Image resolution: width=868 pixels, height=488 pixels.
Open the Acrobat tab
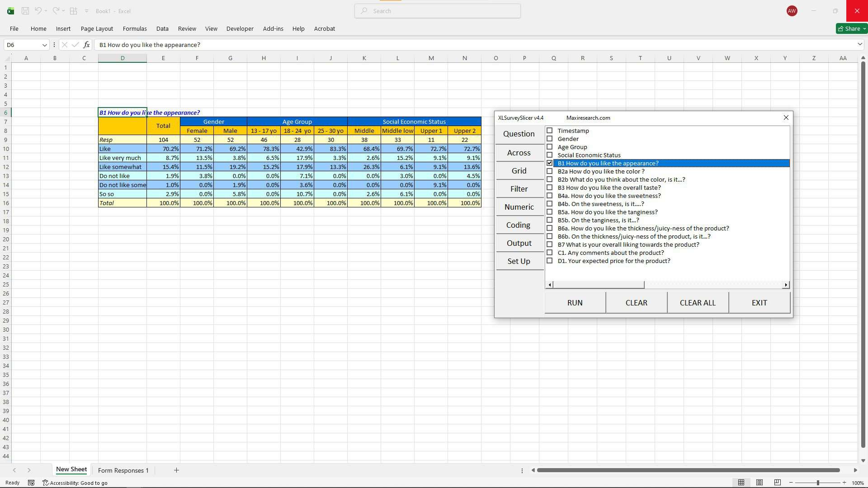coord(325,28)
